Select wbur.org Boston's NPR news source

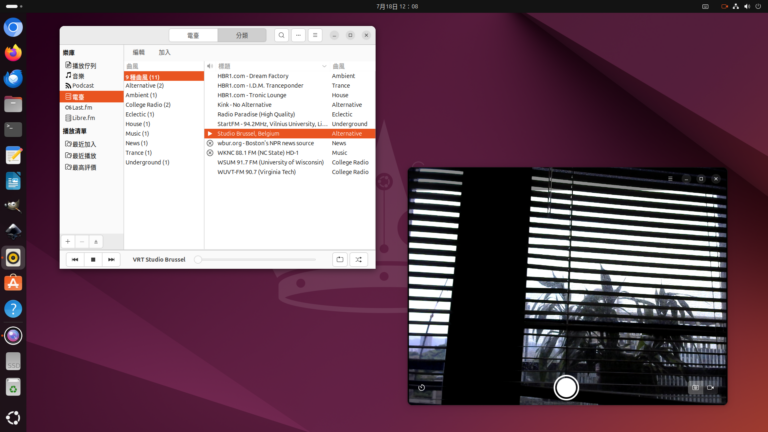click(x=290, y=143)
